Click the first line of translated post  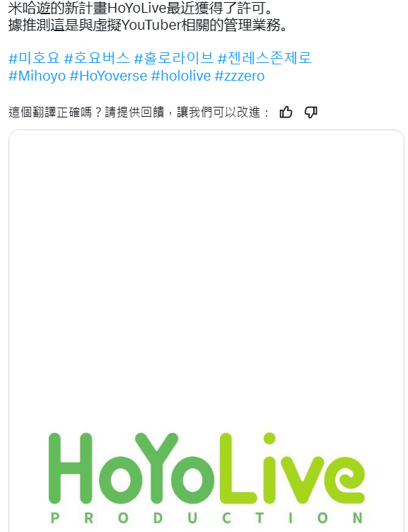tap(141, 8)
